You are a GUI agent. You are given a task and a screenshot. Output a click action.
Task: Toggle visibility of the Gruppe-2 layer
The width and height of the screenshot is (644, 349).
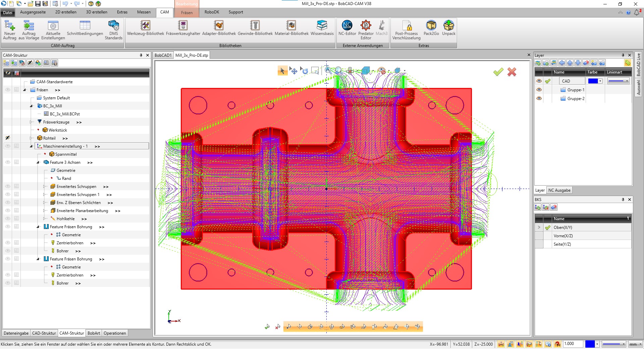[x=539, y=98]
